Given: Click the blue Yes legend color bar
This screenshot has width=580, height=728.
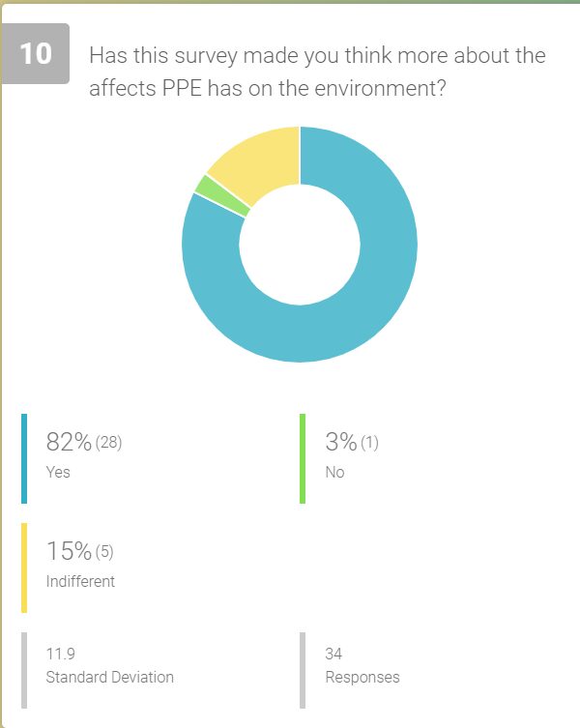Looking at the screenshot, I should click(x=24, y=458).
